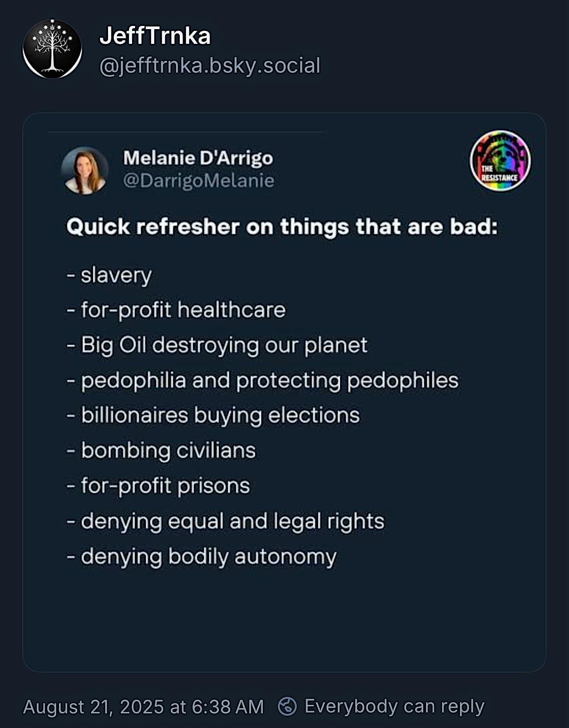This screenshot has height=728, width=569.
Task: Click the 'for-profit prisons' line
Action: tap(159, 486)
